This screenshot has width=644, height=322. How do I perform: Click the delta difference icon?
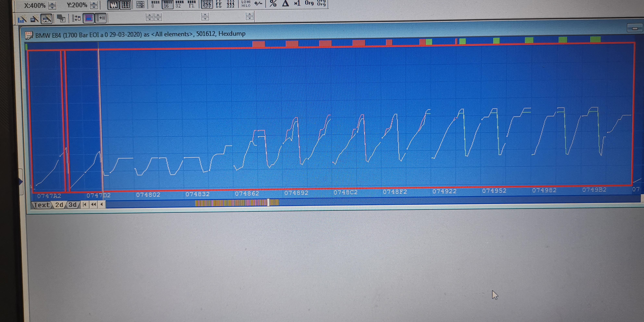coord(285,4)
